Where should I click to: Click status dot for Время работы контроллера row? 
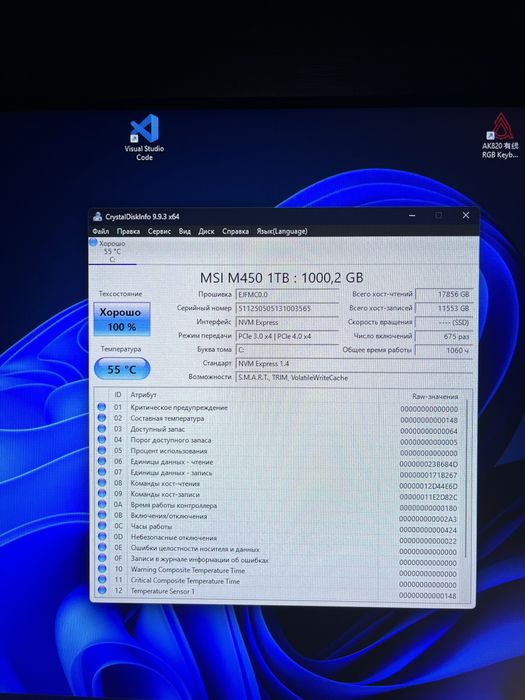point(102,505)
